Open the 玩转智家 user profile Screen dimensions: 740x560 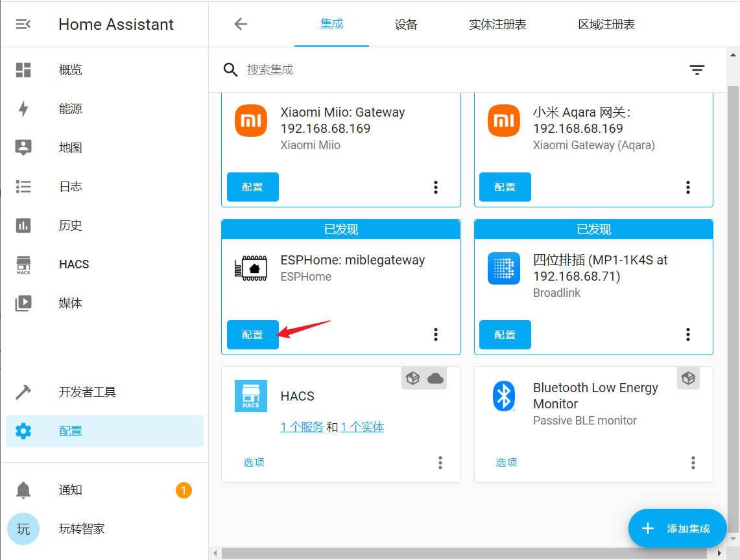(104, 529)
